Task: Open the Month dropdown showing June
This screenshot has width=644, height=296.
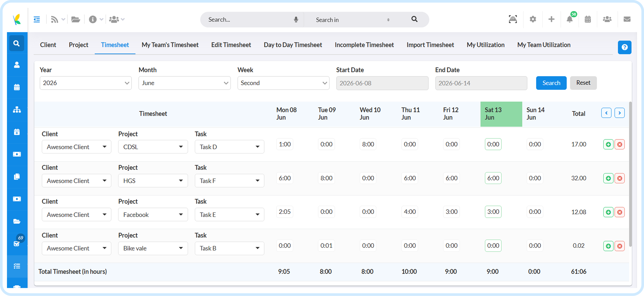Action: click(x=184, y=83)
